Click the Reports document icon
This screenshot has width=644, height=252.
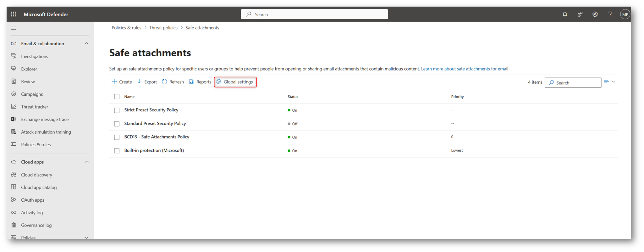(191, 82)
